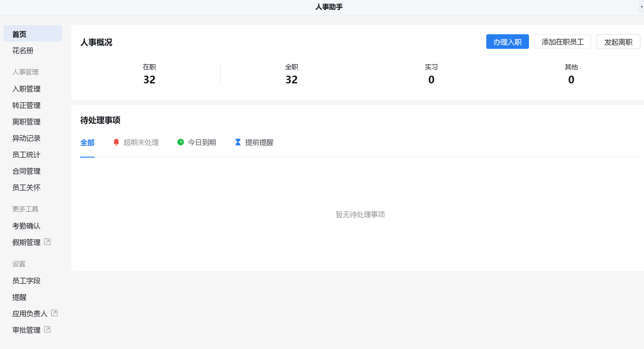Click the 办理入职 button
Screen dimensions: 644x349
coord(507,42)
